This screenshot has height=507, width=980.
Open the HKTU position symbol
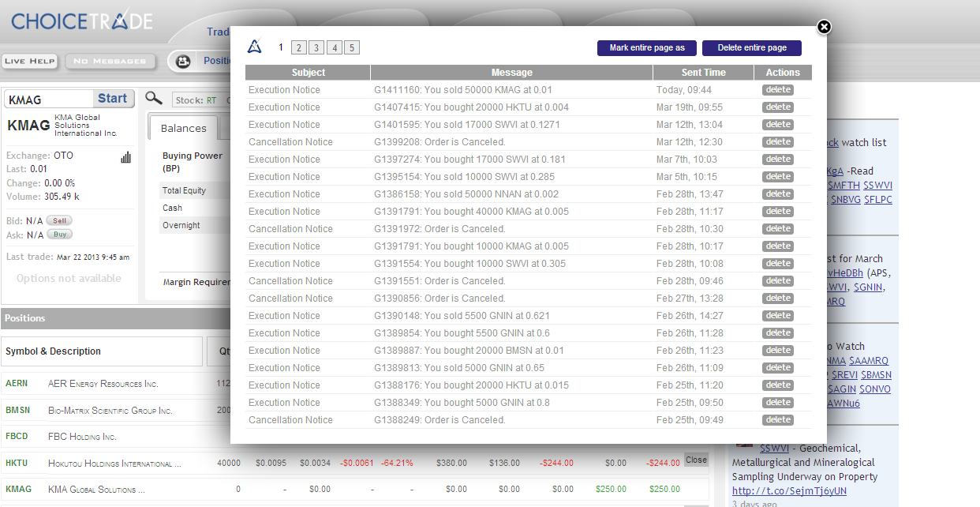[x=17, y=464]
